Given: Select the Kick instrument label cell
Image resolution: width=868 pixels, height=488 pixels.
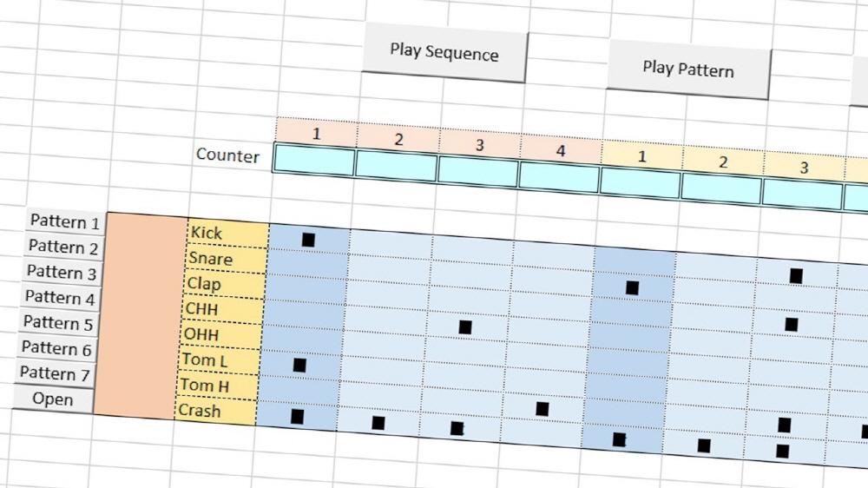Looking at the screenshot, I should click(x=227, y=234).
